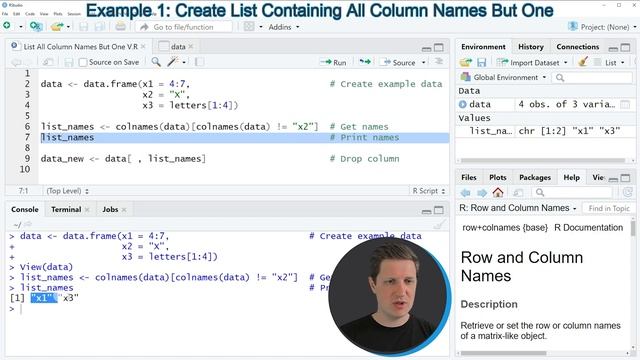Click the (Top Level) scope selector
Image resolution: width=640 pixels, height=360 pixels.
[x=67, y=191]
